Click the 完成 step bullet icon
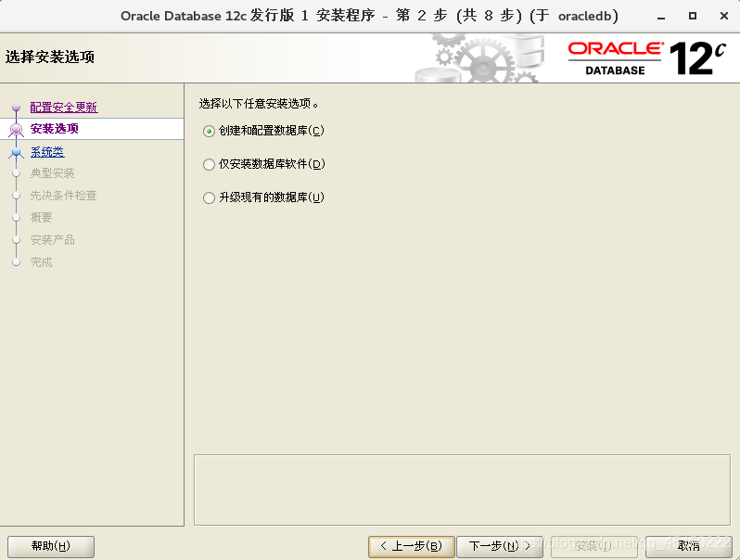 17,261
